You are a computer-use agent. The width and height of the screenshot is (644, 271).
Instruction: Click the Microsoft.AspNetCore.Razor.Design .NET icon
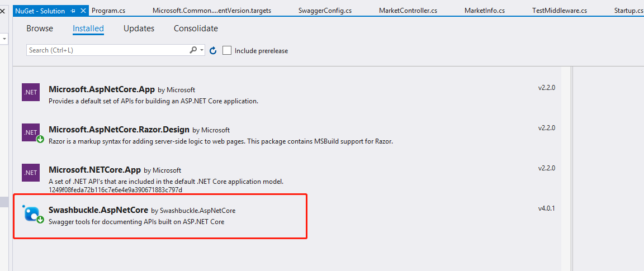point(31,132)
